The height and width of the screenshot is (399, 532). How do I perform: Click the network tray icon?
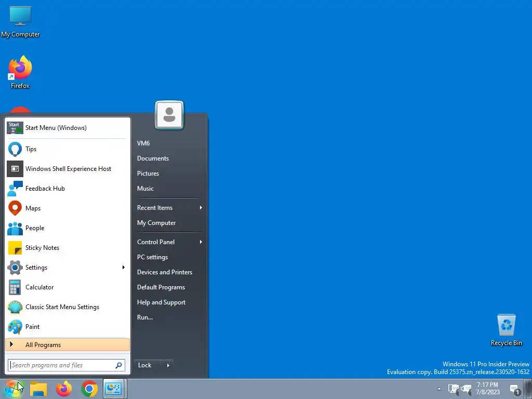(x=453, y=389)
